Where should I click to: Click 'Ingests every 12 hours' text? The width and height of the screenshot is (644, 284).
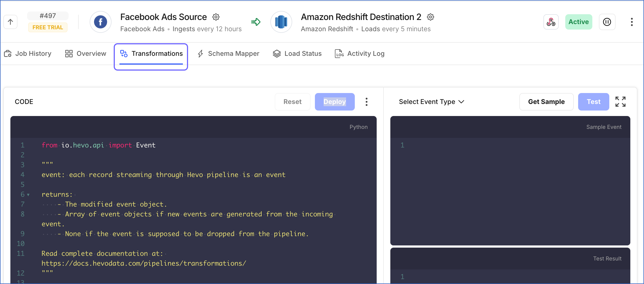click(207, 29)
